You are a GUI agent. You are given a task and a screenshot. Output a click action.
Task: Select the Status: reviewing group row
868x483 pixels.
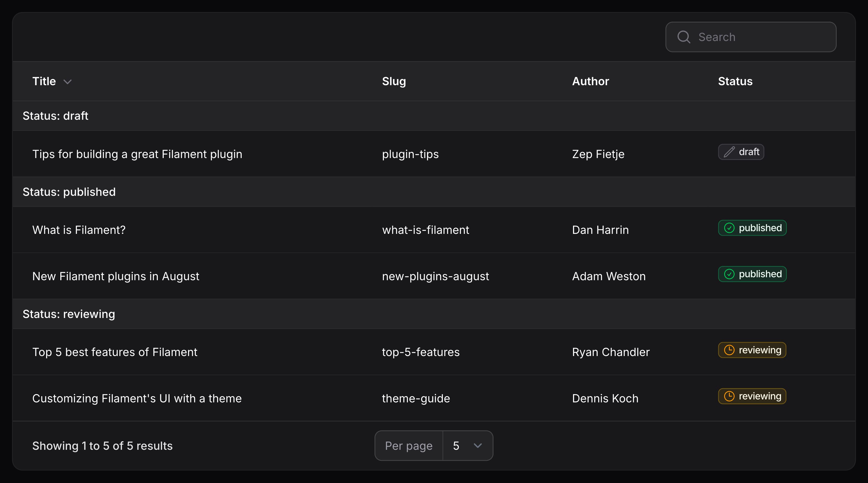tap(69, 314)
